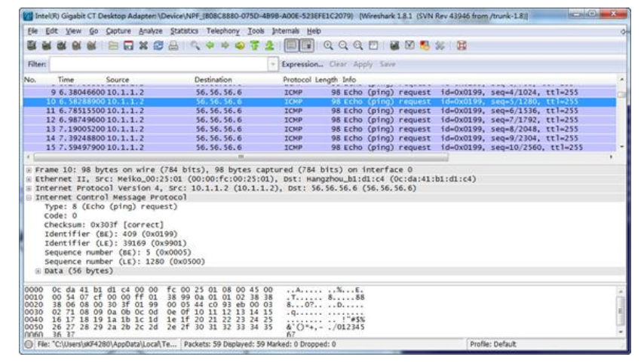The image size is (644, 363).
Task: Go forward in packet history arrow
Action: (x=225, y=45)
